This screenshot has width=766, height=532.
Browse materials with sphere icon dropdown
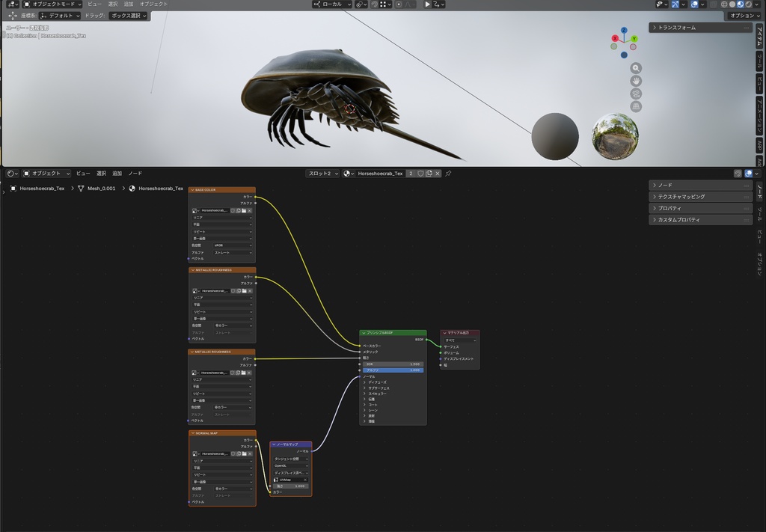point(349,174)
